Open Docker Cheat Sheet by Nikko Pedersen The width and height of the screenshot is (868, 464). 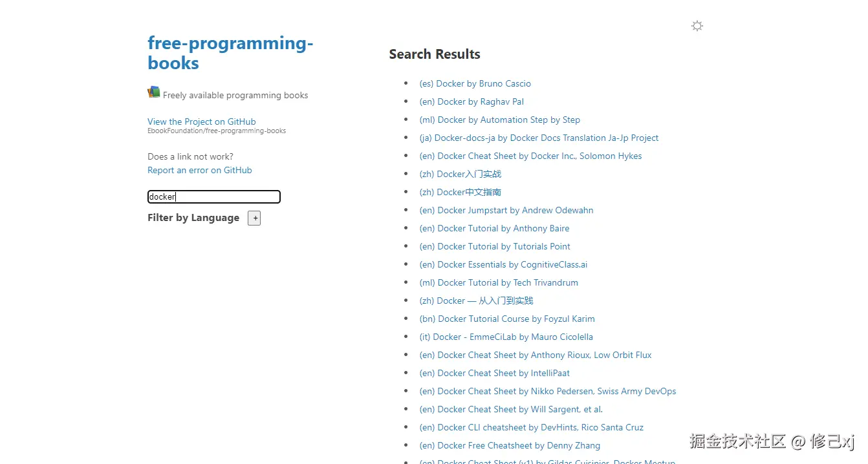548,391
